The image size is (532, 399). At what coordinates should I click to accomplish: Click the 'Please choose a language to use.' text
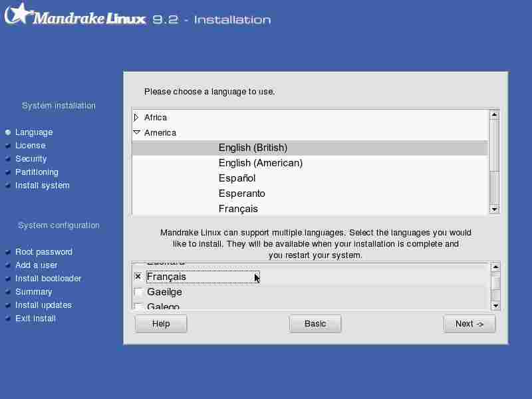coord(209,92)
